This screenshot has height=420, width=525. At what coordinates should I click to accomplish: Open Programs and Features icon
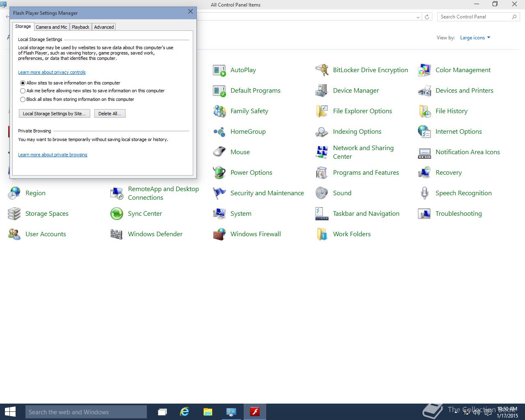point(322,173)
